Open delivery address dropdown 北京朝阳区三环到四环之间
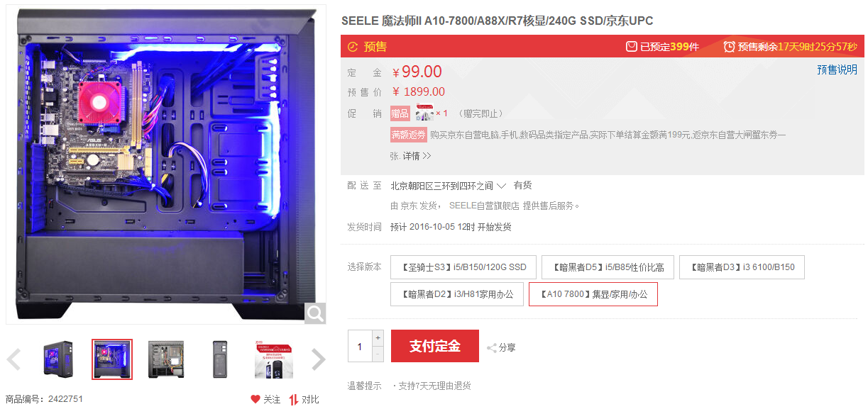 coord(448,186)
